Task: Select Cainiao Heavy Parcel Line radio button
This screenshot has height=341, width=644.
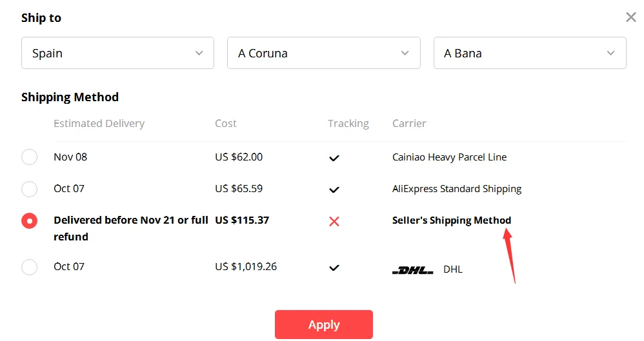Action: pos(29,157)
